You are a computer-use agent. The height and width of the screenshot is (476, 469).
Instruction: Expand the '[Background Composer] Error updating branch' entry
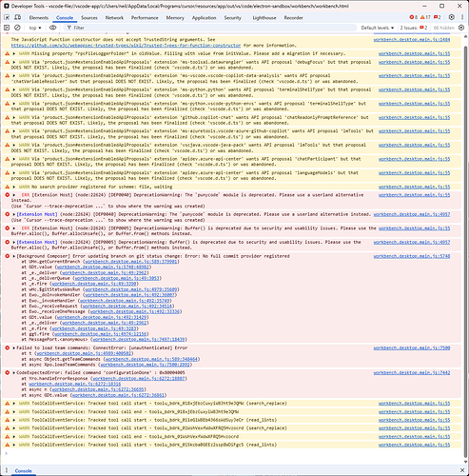pyautogui.click(x=14, y=256)
